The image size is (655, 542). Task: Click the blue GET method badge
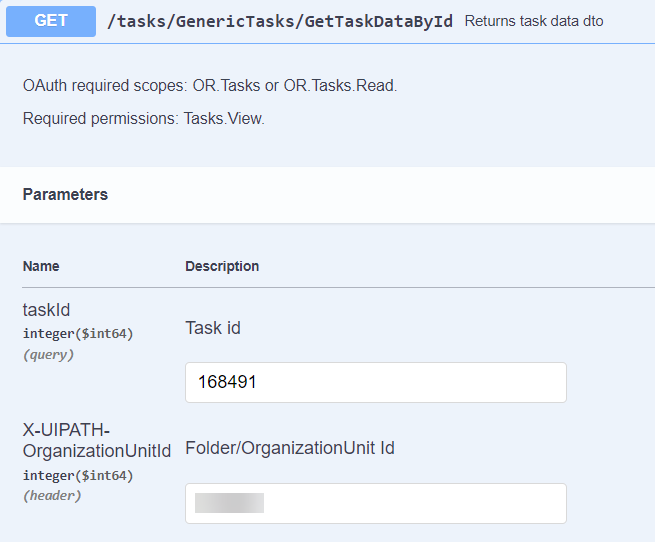tap(51, 21)
